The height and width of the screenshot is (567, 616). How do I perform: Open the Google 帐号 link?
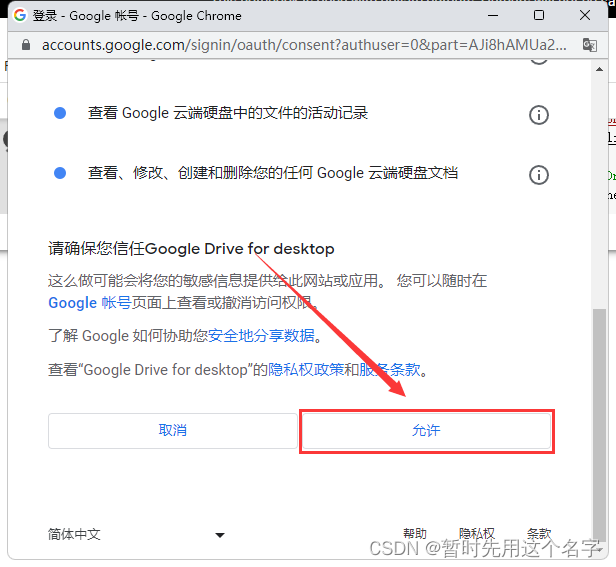[90, 303]
